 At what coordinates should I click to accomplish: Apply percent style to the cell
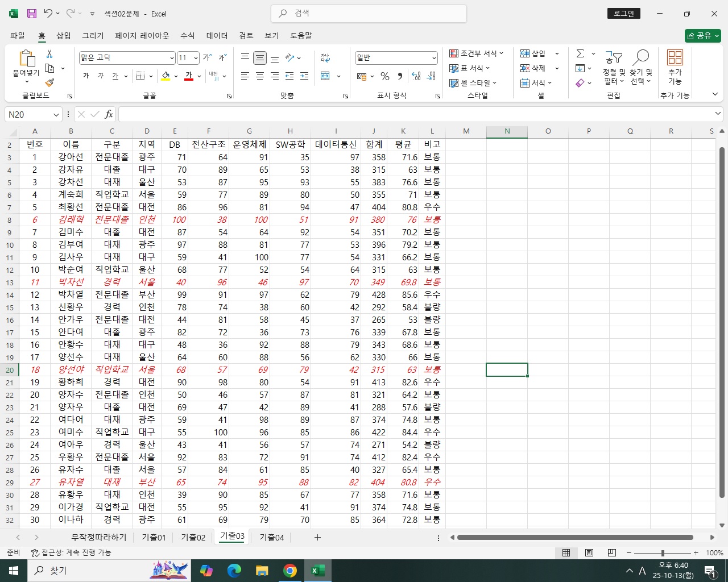(x=385, y=76)
